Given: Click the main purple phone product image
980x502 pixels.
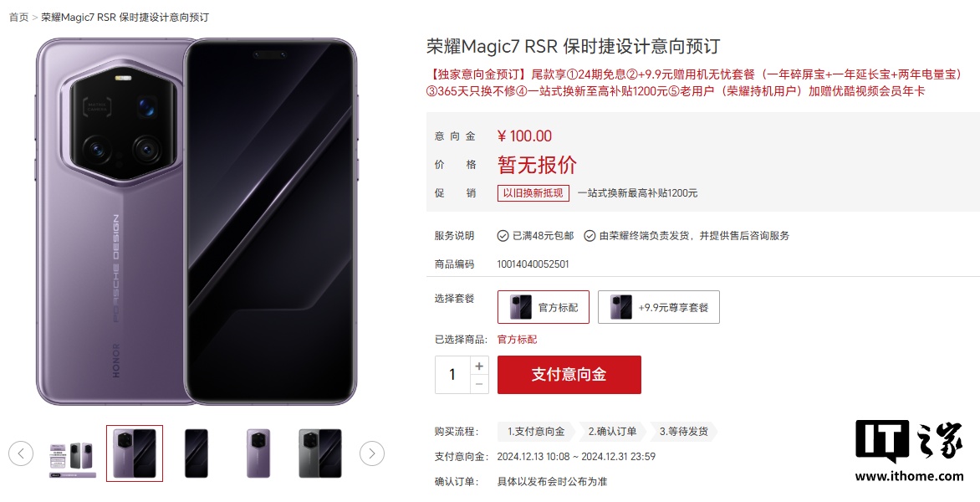Looking at the screenshot, I should coord(197,222).
